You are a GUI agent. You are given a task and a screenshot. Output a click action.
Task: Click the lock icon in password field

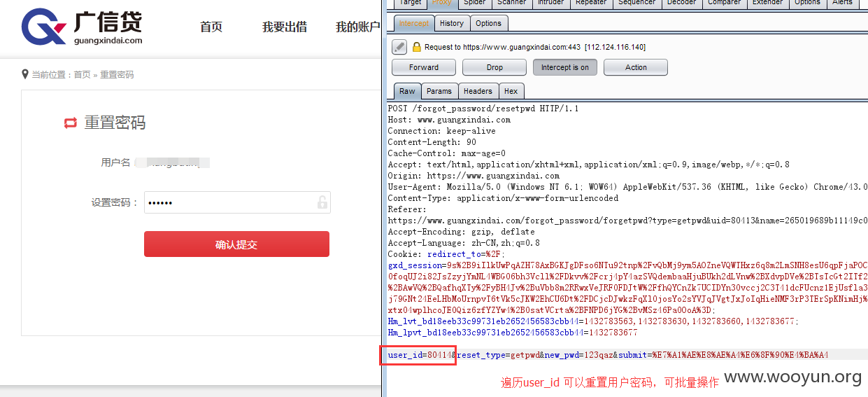pos(322,203)
